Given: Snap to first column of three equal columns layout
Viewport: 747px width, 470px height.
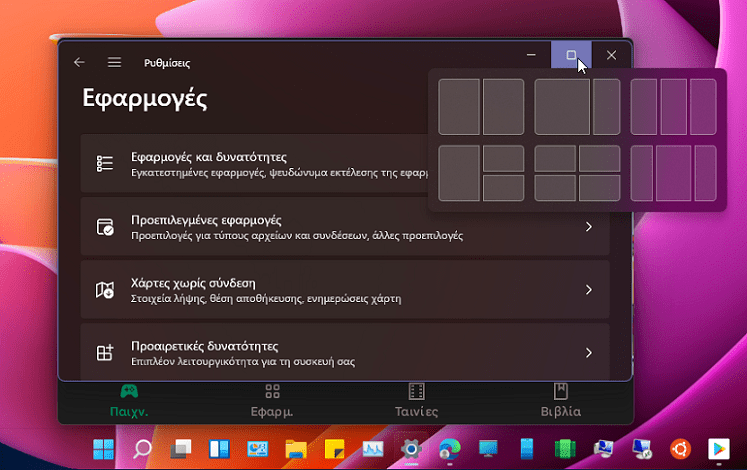Looking at the screenshot, I should 644,107.
